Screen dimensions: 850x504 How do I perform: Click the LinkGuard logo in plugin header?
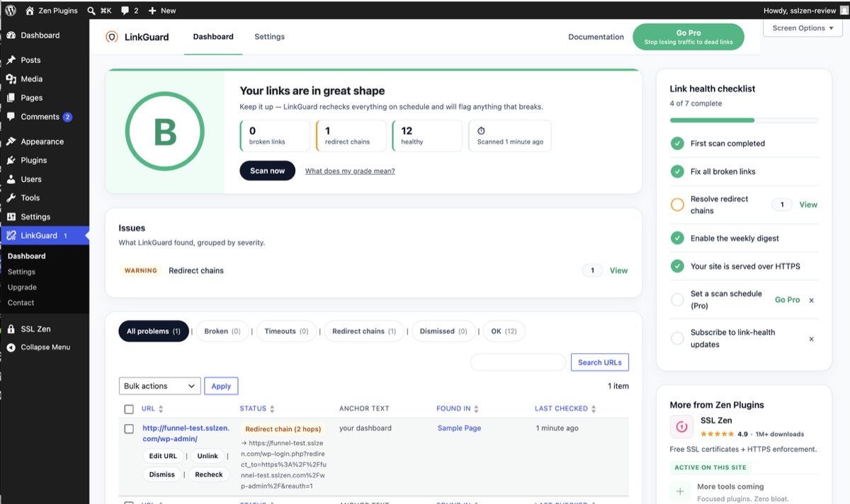point(111,37)
